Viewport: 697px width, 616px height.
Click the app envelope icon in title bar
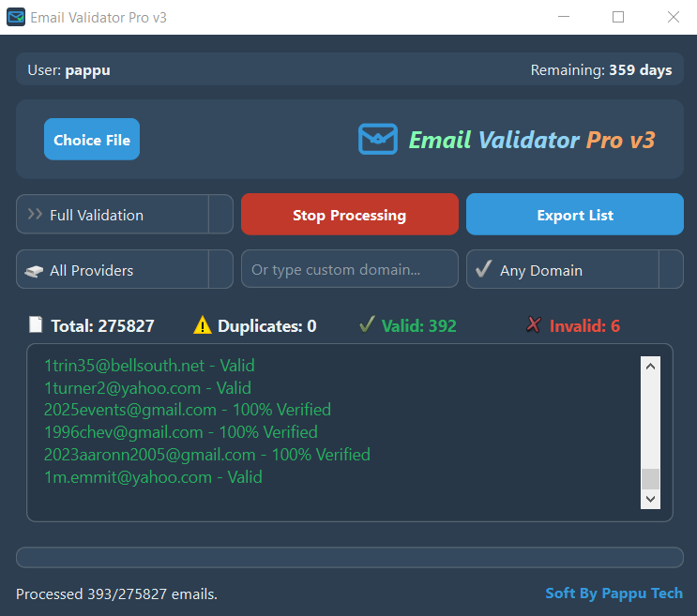16,18
